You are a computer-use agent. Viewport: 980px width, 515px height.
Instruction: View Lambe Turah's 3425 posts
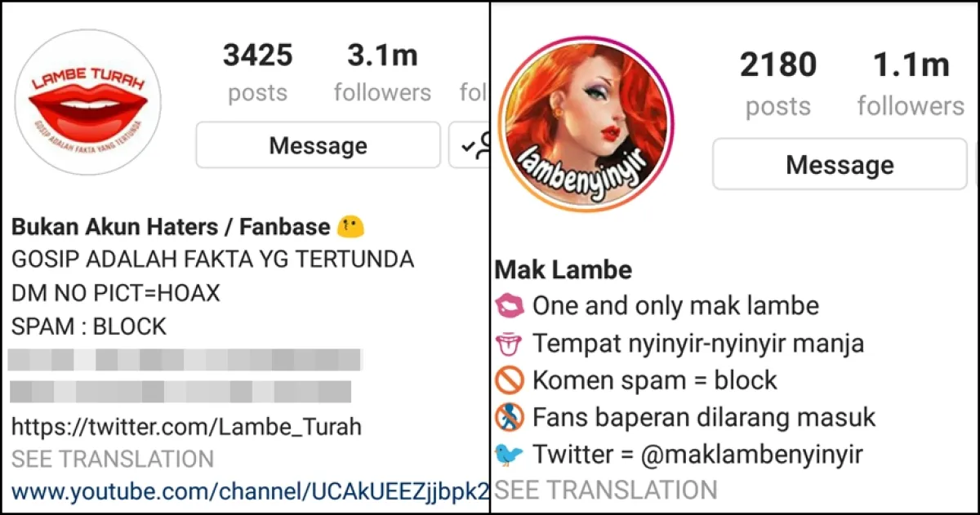click(257, 73)
